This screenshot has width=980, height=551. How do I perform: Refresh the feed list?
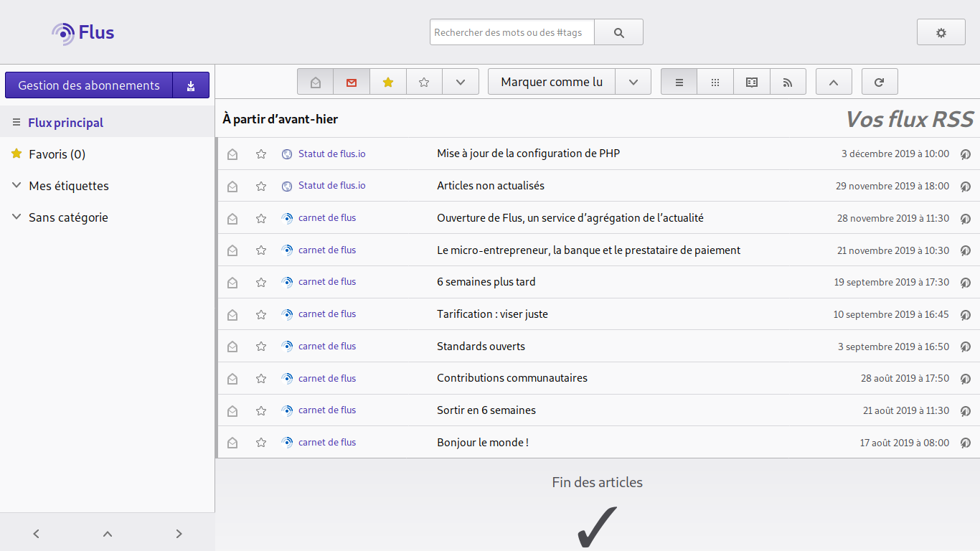pyautogui.click(x=880, y=81)
